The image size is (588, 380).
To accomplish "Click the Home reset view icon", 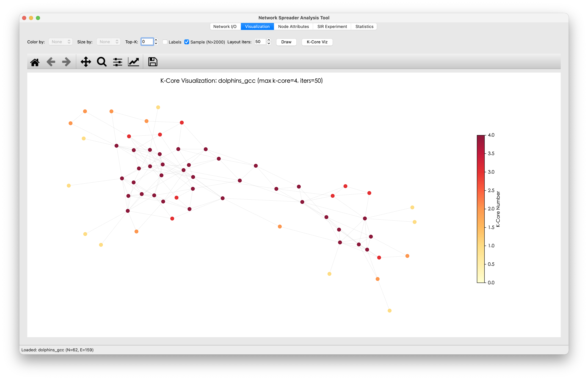I will (x=35, y=62).
